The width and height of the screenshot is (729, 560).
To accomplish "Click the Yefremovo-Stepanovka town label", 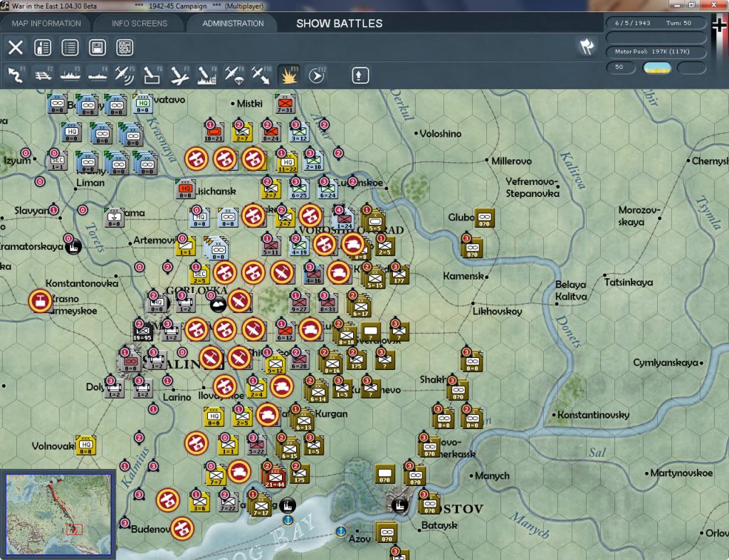I will (x=533, y=187).
